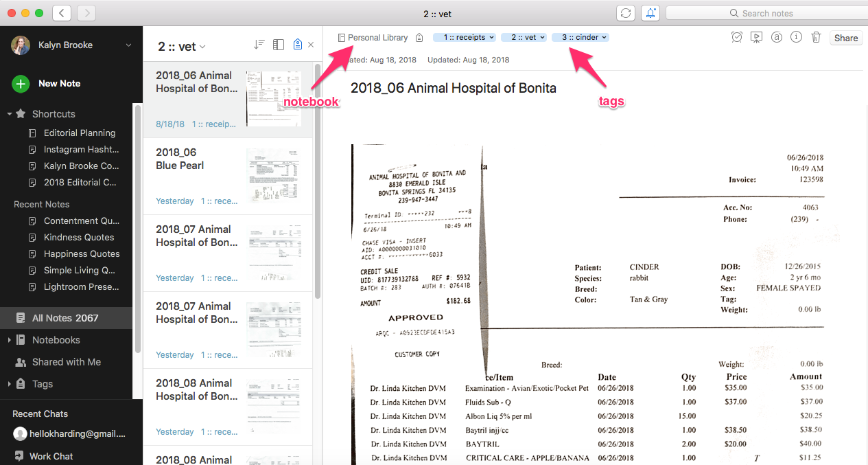Image resolution: width=868 pixels, height=465 pixels.
Task: Open the Kalyn Brooke Co... shortcut
Action: pyautogui.click(x=82, y=166)
